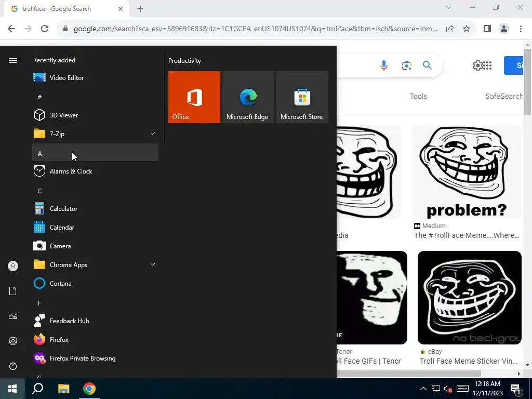Screen dimensions: 532x399
Task: Click the Power button in Start
Action: [13, 366]
